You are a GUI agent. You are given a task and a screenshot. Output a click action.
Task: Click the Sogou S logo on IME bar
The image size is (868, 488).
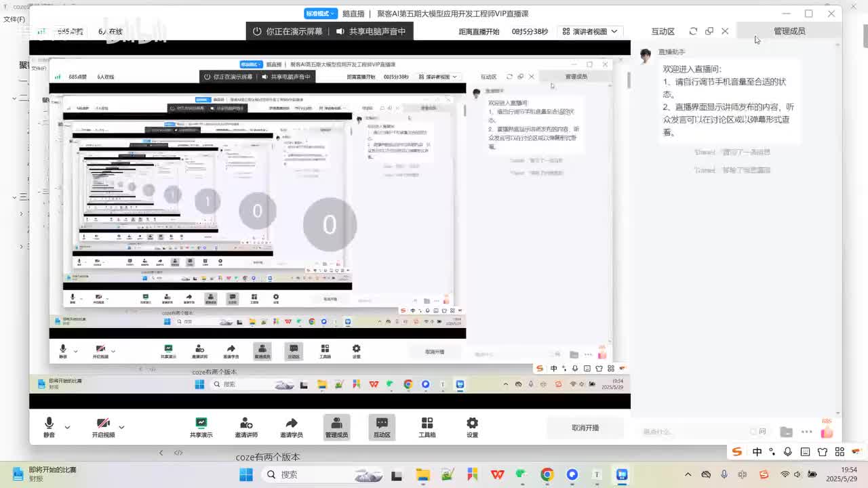(x=737, y=451)
